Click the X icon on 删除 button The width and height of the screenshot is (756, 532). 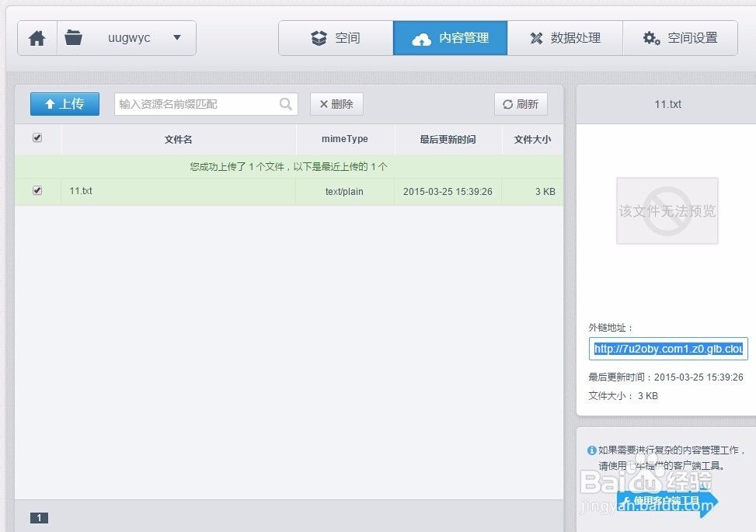coord(323,103)
